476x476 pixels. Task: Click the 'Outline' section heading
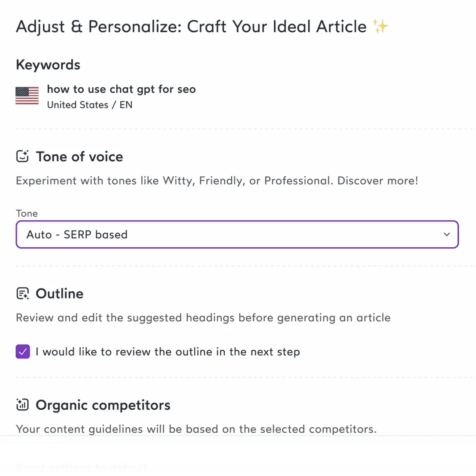click(59, 294)
